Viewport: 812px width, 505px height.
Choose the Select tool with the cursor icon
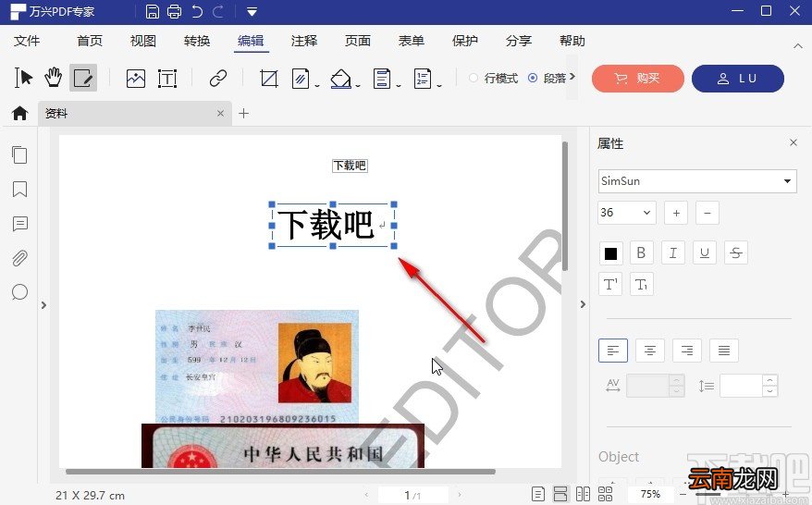[23, 79]
